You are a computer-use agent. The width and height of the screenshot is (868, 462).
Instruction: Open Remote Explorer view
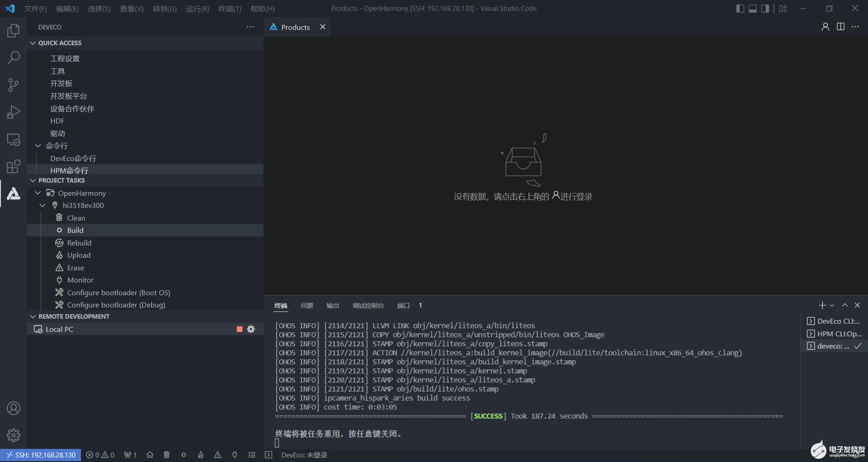pyautogui.click(x=14, y=140)
